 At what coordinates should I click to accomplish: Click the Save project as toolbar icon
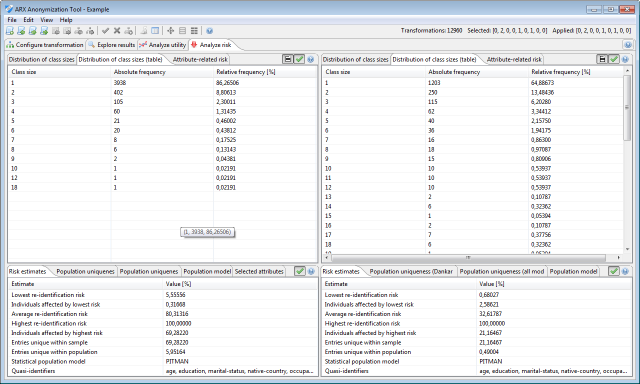[44, 31]
